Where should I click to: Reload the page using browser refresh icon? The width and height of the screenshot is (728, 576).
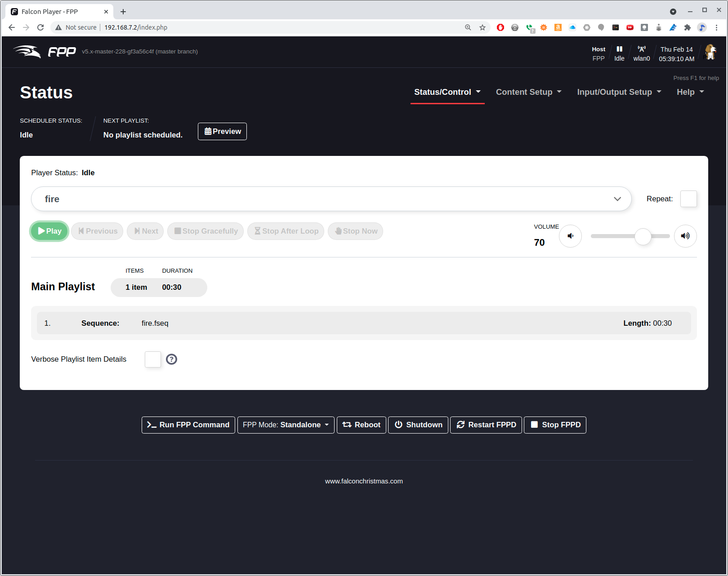40,27
